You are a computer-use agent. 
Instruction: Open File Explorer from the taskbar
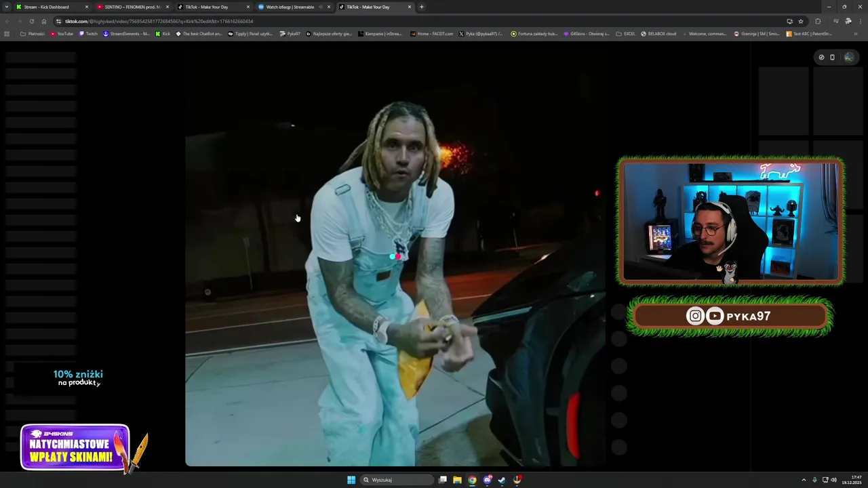tap(457, 480)
